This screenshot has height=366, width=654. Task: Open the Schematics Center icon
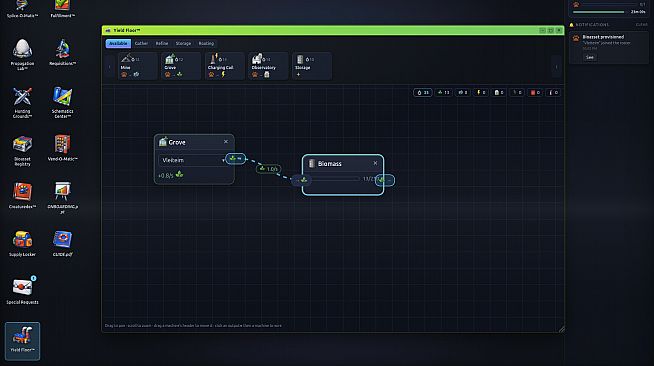tap(63, 103)
